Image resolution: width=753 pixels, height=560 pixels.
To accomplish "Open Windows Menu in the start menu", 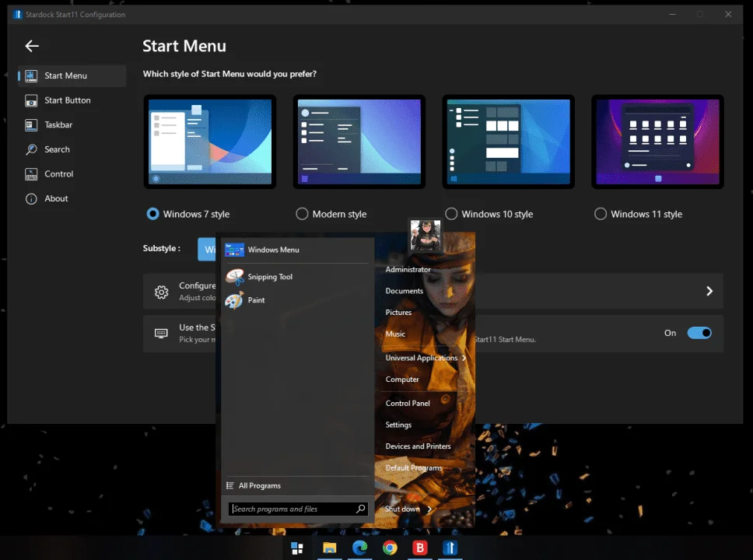I will coord(297,250).
